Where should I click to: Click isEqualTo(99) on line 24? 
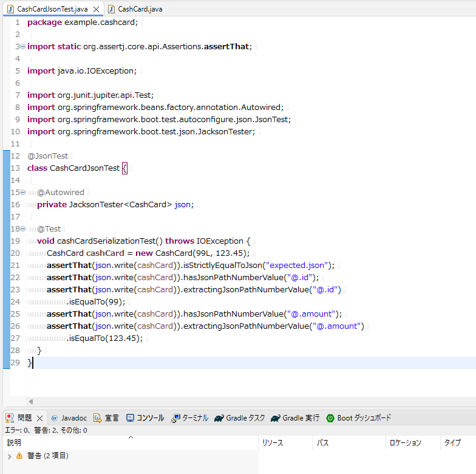96,302
